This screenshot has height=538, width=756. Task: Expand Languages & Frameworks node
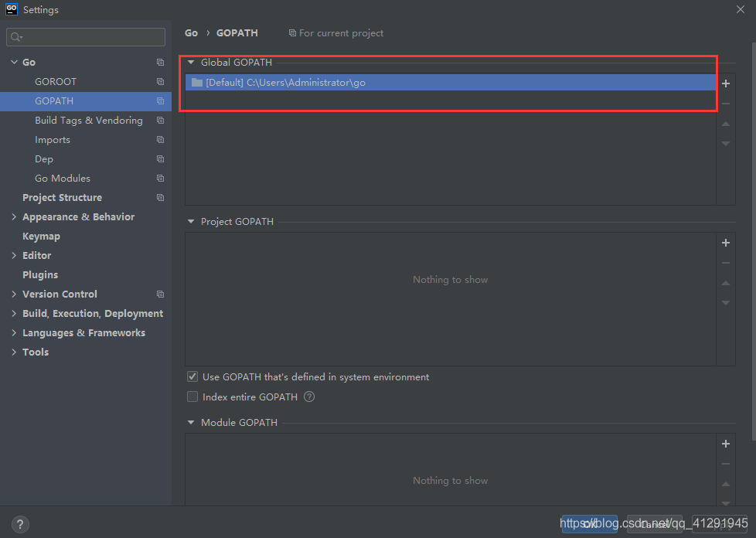14,332
